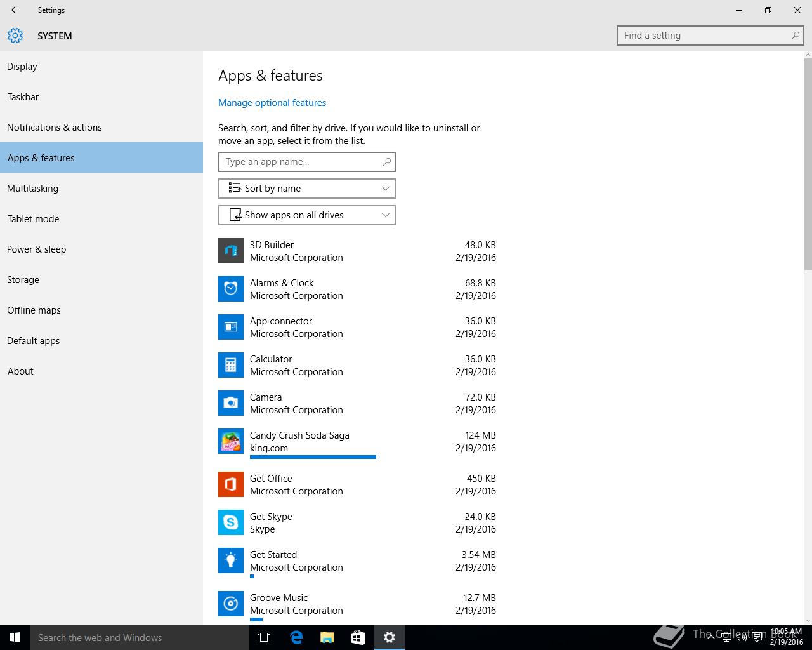Click the Candy Crush Soda Saga icon
Screen dimensions: 812x650
pyautogui.click(x=231, y=441)
